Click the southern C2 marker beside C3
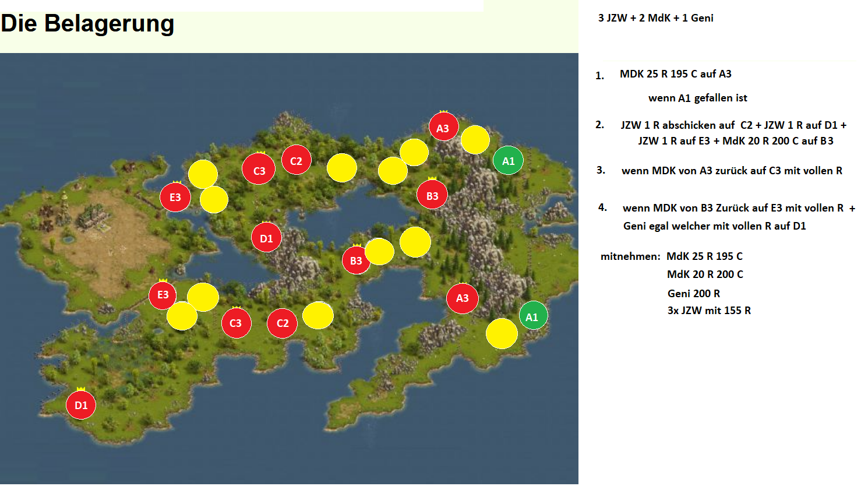868x486 pixels. 283,323
